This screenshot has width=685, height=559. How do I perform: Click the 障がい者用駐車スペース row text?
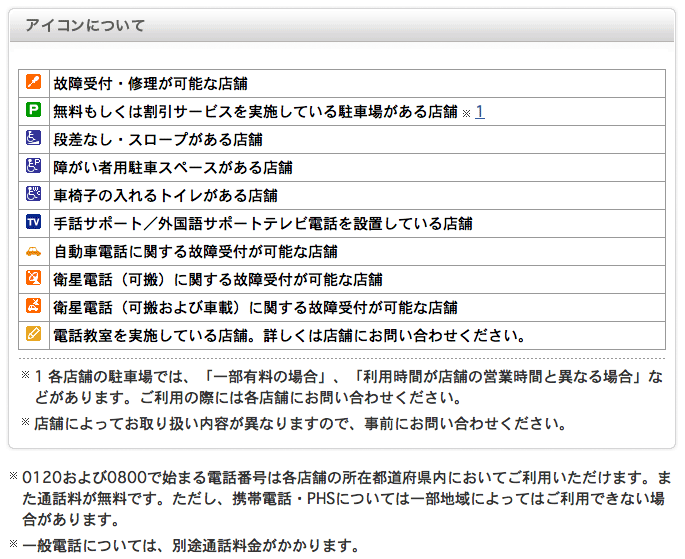173,167
